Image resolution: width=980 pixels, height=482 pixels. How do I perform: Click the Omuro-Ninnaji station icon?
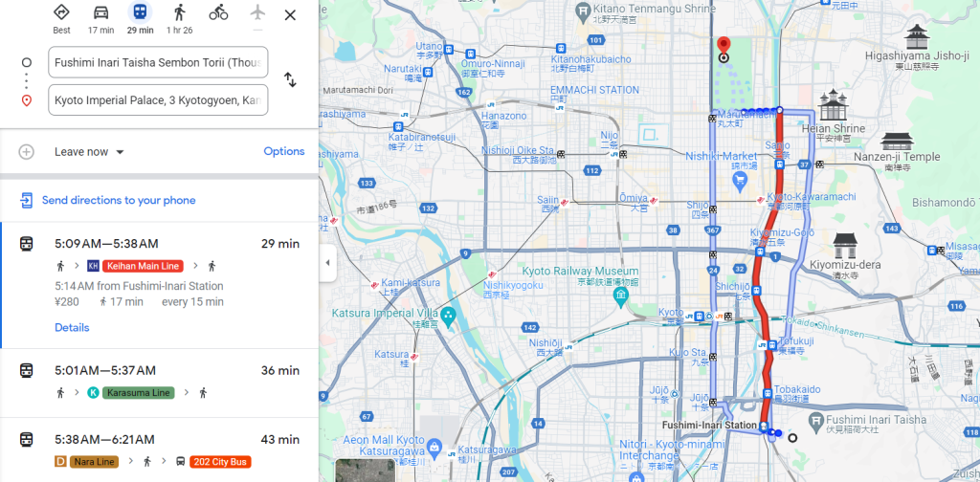(x=470, y=55)
